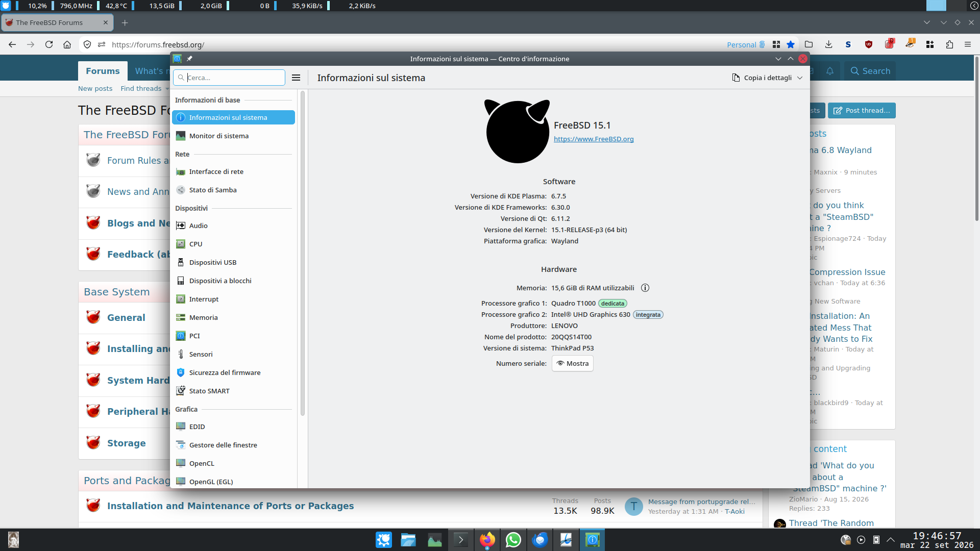The image size is (980, 551).
Task: Open the forum Search button
Action: click(870, 71)
